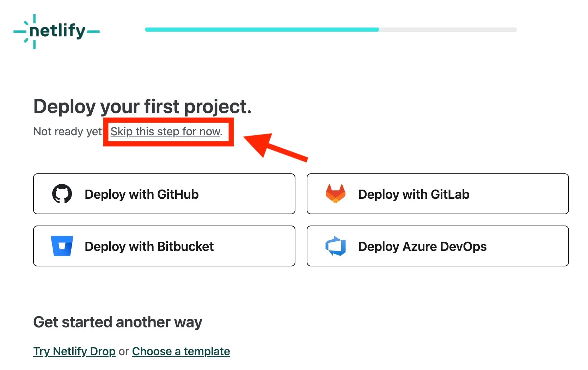588x370 pixels.
Task: Click the word 'or' between the links
Action: click(124, 352)
